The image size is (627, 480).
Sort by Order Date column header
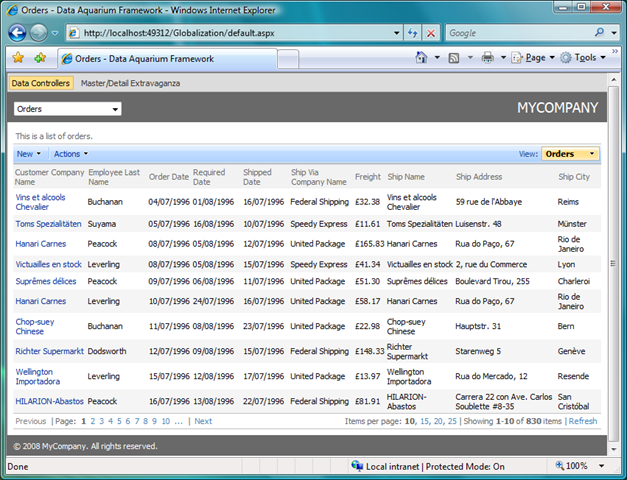[x=168, y=177]
